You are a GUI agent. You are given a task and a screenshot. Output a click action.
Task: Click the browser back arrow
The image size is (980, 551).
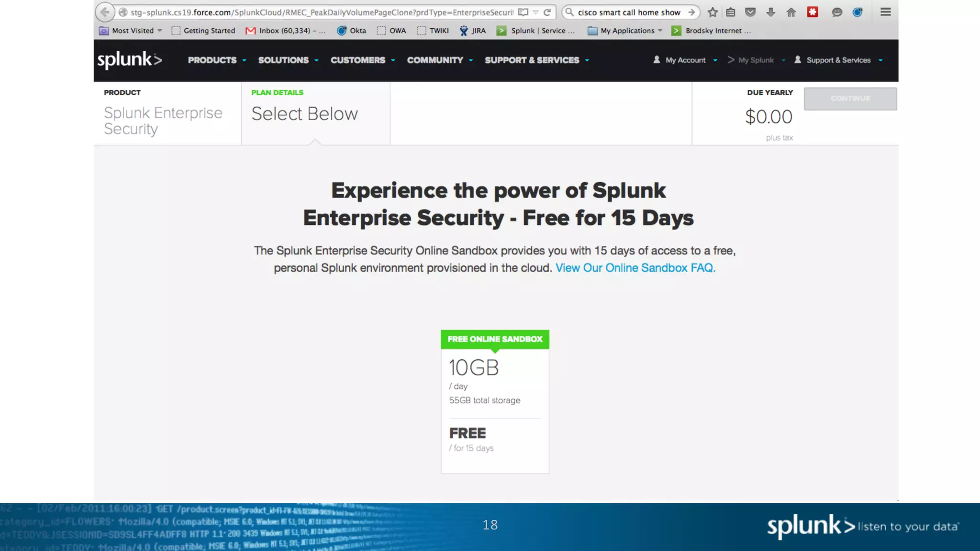click(105, 12)
